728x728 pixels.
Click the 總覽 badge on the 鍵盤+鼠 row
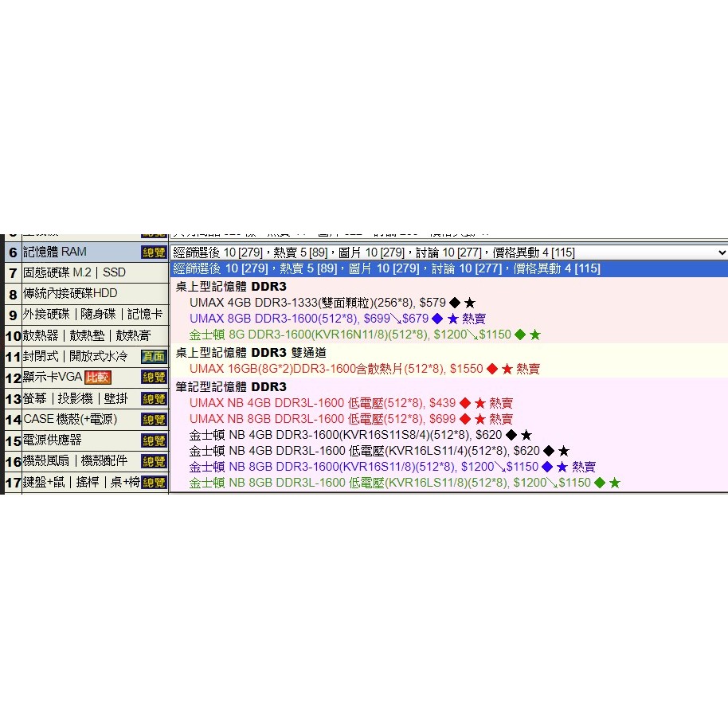(x=154, y=482)
